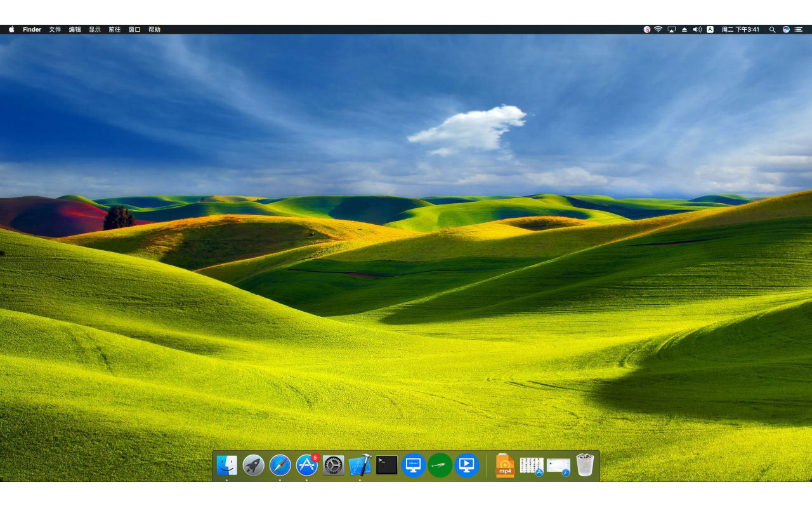The height and width of the screenshot is (508, 812).
Task: Open the 前往 menu
Action: point(114,29)
